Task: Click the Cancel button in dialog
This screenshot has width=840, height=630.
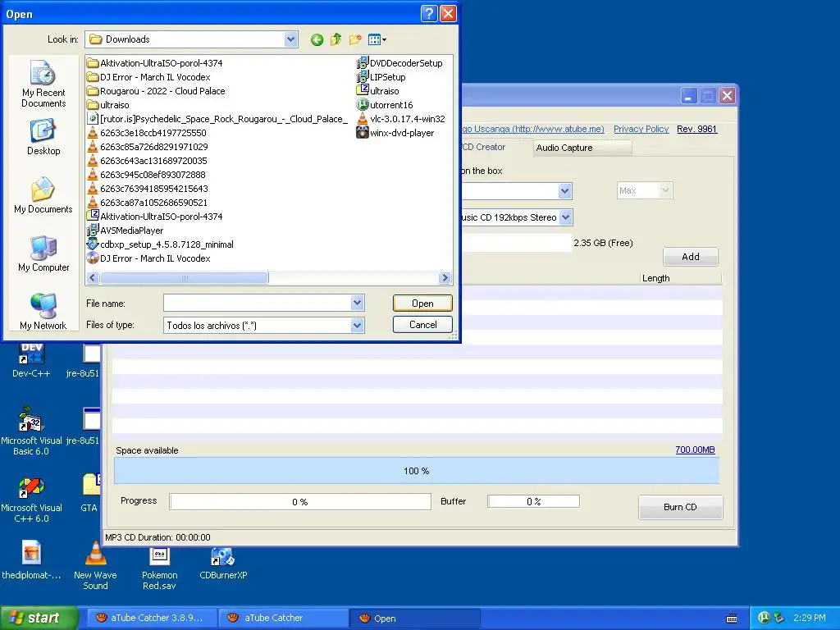Action: pyautogui.click(x=422, y=325)
